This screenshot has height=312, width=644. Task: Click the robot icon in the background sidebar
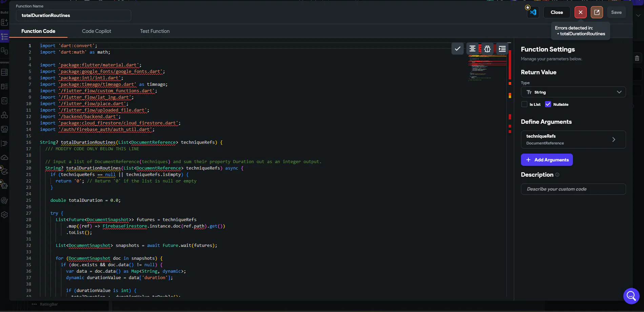[x=4, y=186]
